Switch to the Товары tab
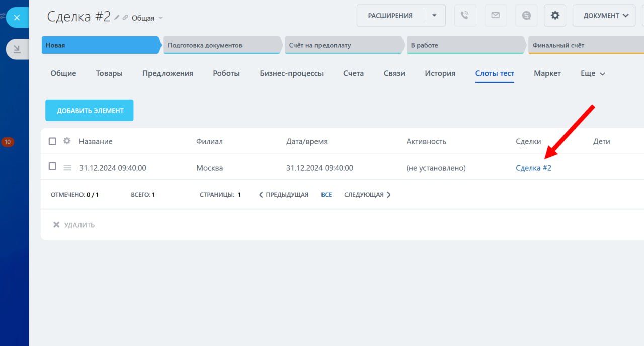644x346 pixels. tap(109, 73)
